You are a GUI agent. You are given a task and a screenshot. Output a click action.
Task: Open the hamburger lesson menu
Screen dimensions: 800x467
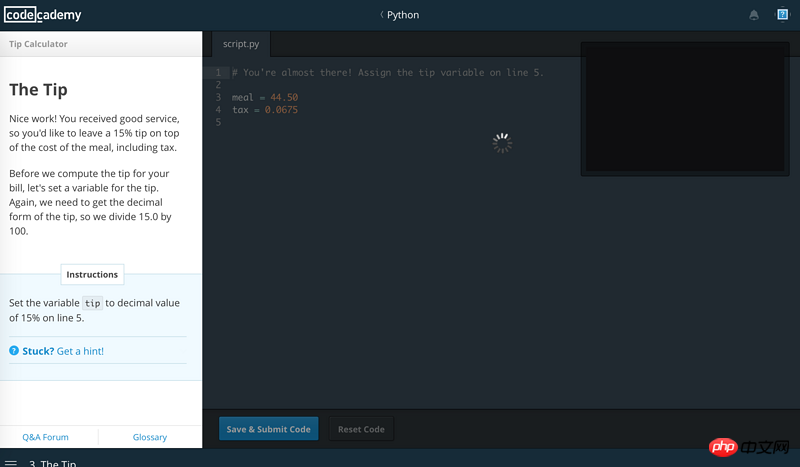coord(11,463)
